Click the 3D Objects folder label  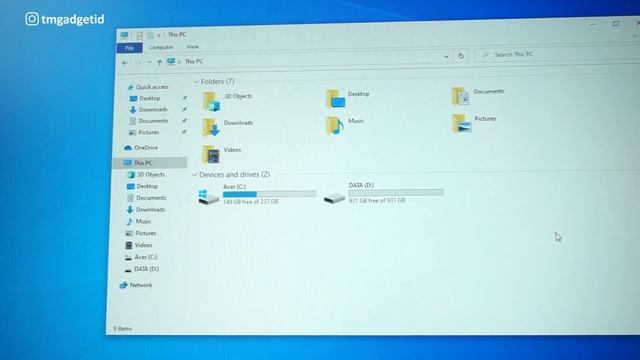coord(238,96)
